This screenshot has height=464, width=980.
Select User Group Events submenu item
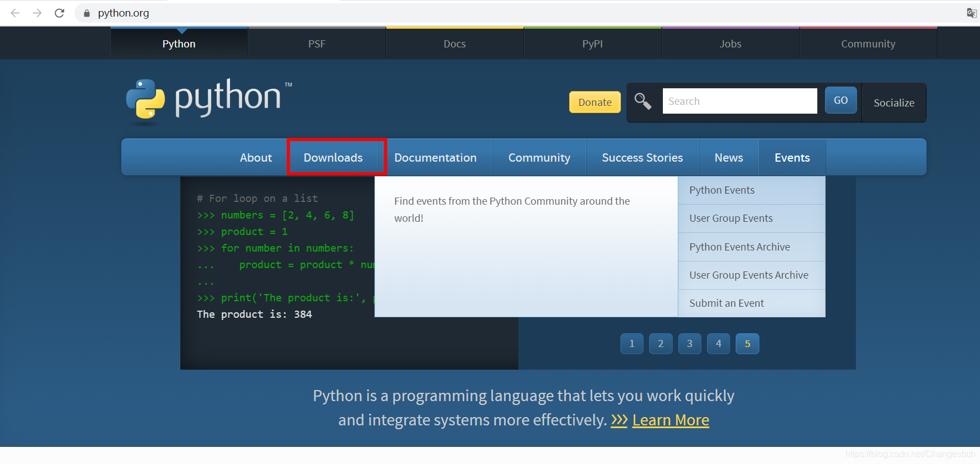coord(751,218)
